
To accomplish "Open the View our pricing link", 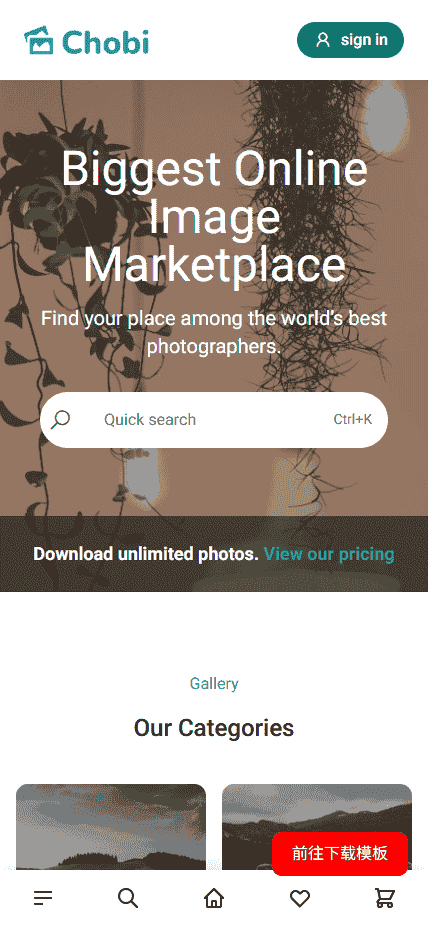I will click(x=329, y=554).
